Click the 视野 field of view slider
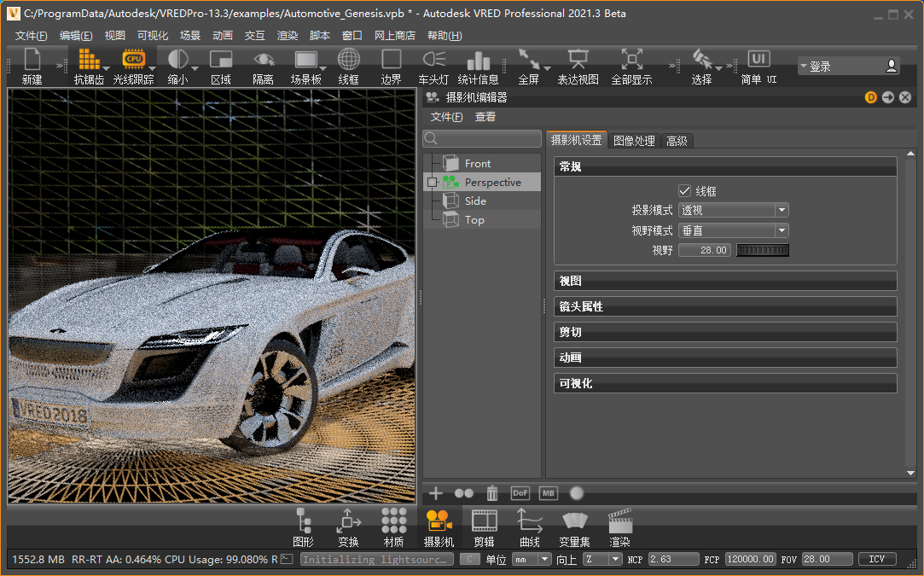The width and height of the screenshot is (924, 576). [x=763, y=250]
